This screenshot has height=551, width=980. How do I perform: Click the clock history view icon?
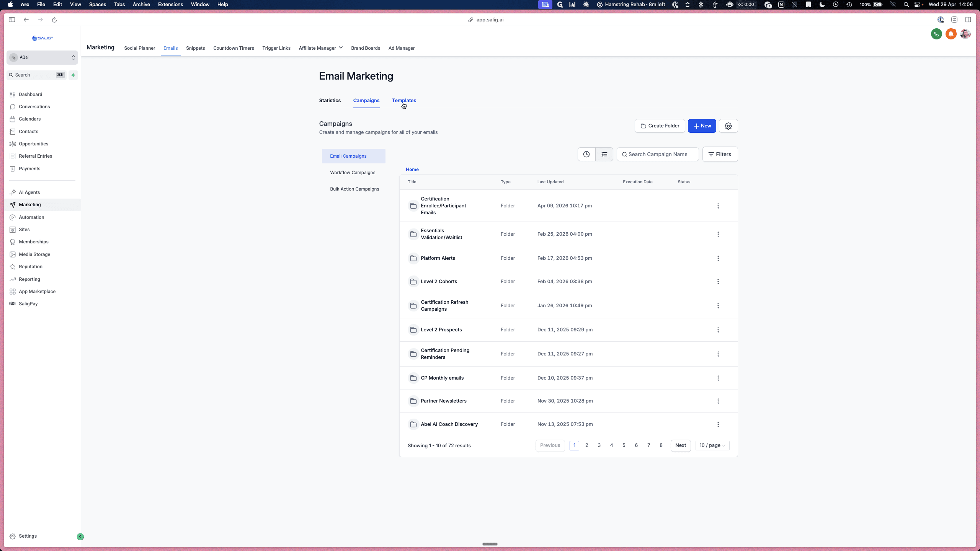(586, 154)
